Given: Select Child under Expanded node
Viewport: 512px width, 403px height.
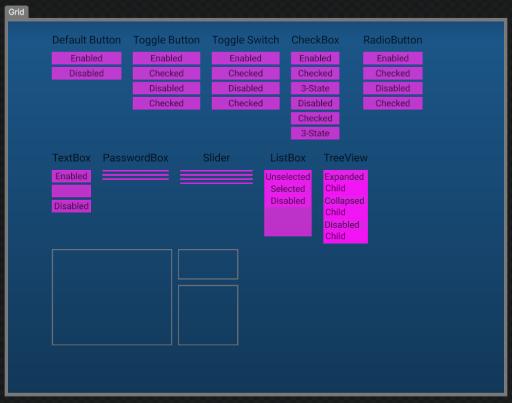Looking at the screenshot, I should [335, 188].
